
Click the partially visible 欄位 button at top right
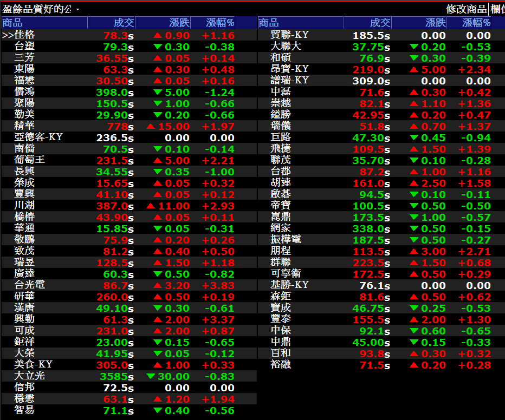pyautogui.click(x=497, y=9)
